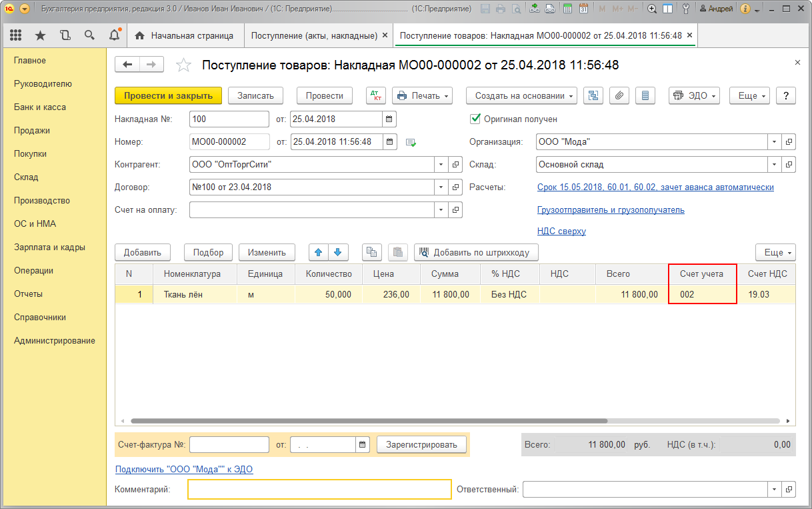Image resolution: width=812 pixels, height=509 pixels.
Task: Expand the Склад dropdown list
Action: [774, 164]
